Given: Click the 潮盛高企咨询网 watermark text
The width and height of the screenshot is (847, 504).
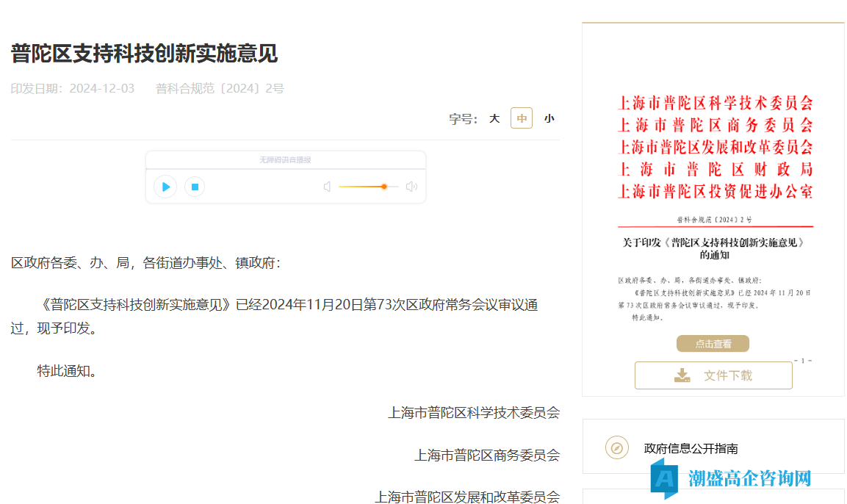Looking at the screenshot, I should 749,478.
